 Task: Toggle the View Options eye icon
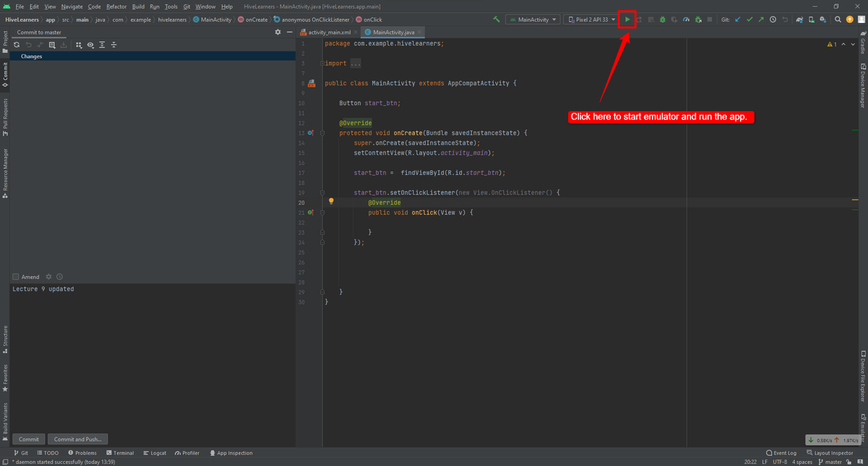(x=90, y=45)
